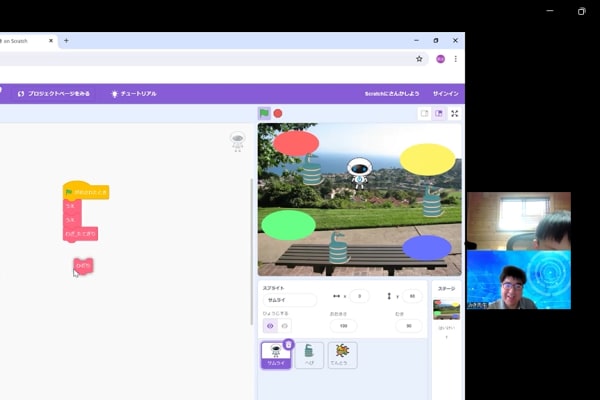Switch to large stage layout
Viewport: 600px width, 400px height.
pos(438,114)
